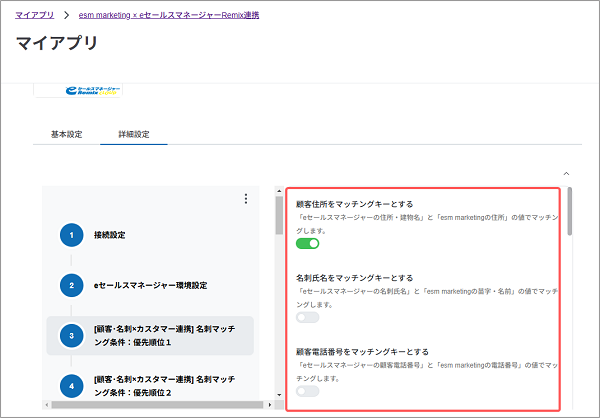Click the breadcrumb separator arrow
The image size is (600, 418).
66,16
